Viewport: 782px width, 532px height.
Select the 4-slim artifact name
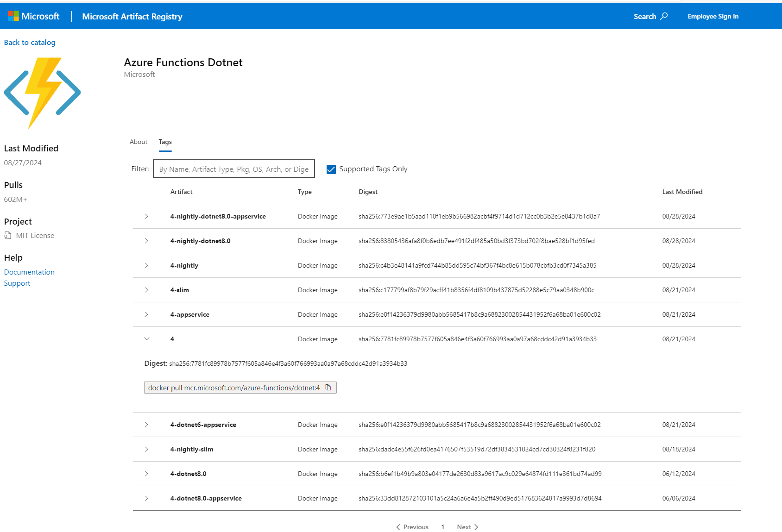pyautogui.click(x=180, y=290)
